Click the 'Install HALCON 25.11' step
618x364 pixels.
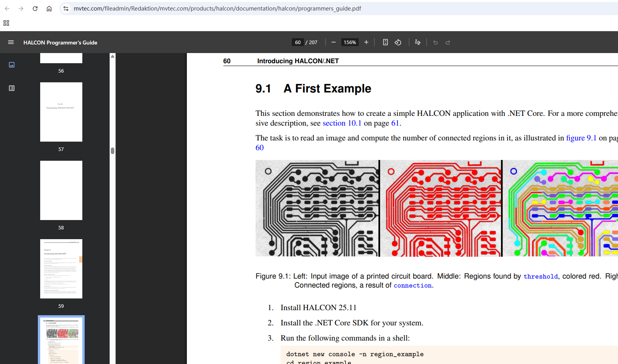pos(318,308)
